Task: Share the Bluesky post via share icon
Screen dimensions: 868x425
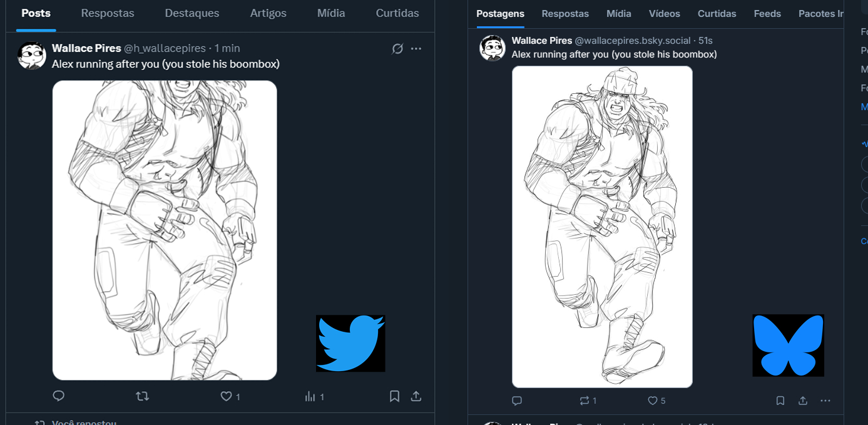Action: coord(803,401)
